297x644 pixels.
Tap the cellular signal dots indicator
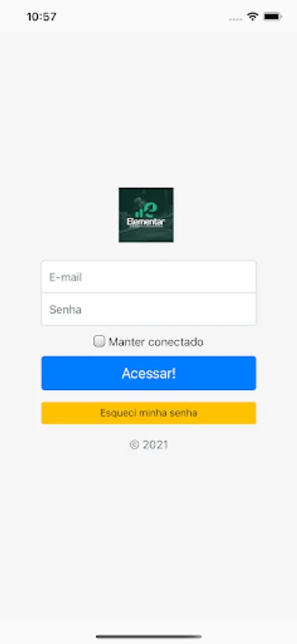tap(235, 19)
